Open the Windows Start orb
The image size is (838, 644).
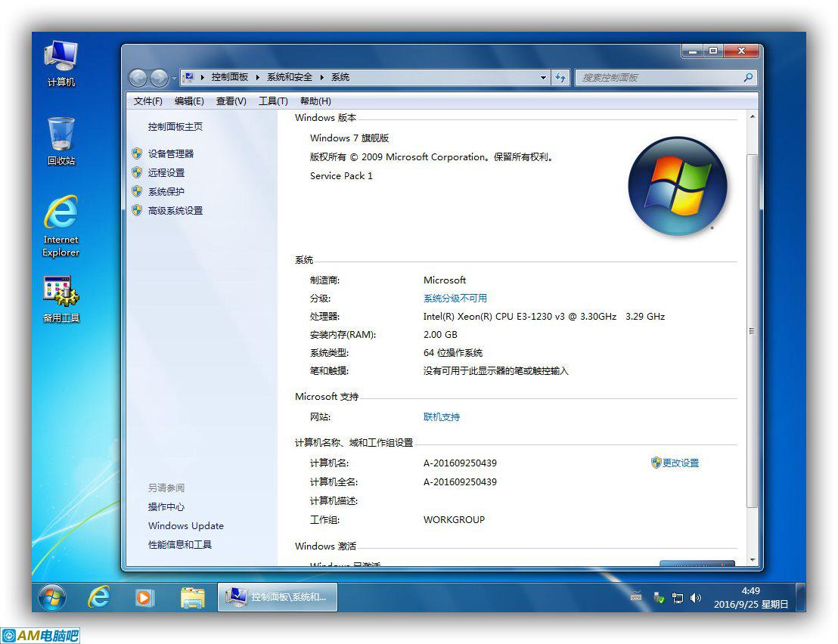pyautogui.click(x=52, y=597)
